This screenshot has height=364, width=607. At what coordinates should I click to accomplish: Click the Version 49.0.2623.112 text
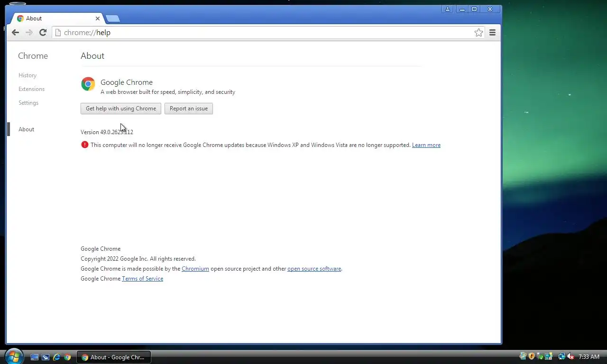click(x=107, y=132)
